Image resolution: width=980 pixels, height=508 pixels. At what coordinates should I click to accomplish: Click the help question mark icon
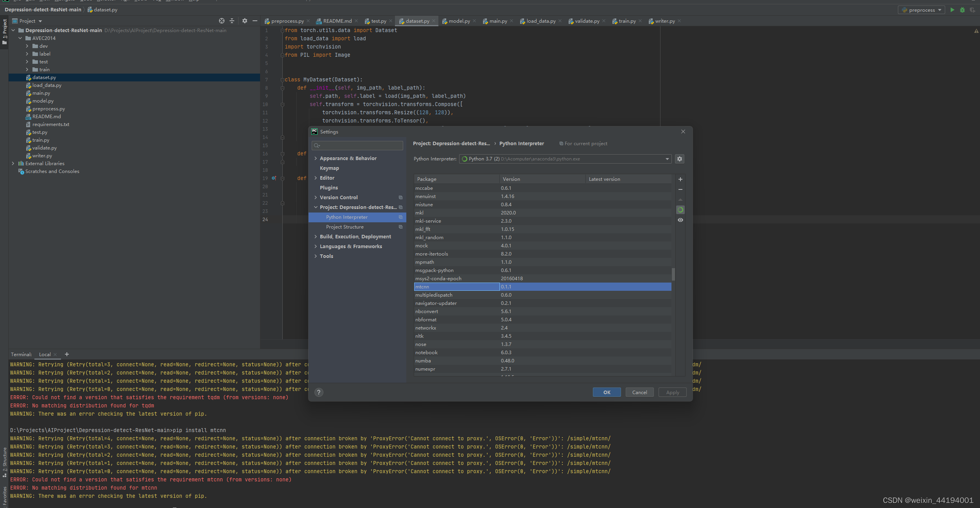(x=319, y=392)
